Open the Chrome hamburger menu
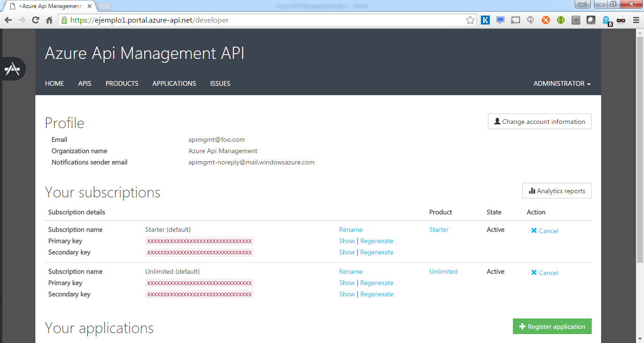The image size is (644, 343). click(x=636, y=20)
